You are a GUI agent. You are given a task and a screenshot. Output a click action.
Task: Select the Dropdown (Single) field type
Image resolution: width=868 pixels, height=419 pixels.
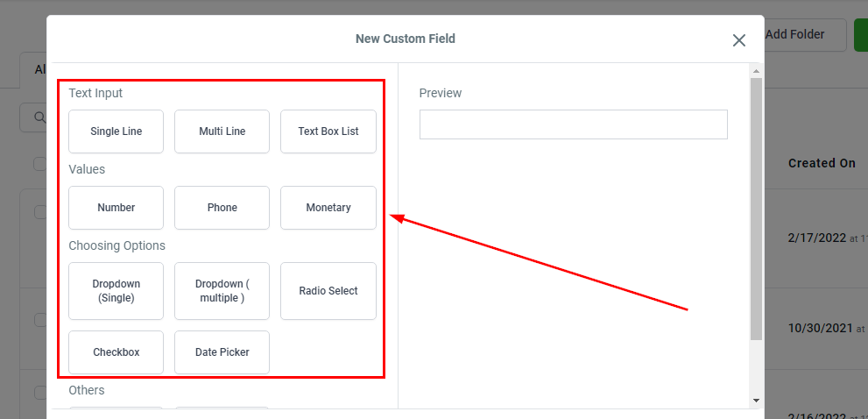pos(116,291)
